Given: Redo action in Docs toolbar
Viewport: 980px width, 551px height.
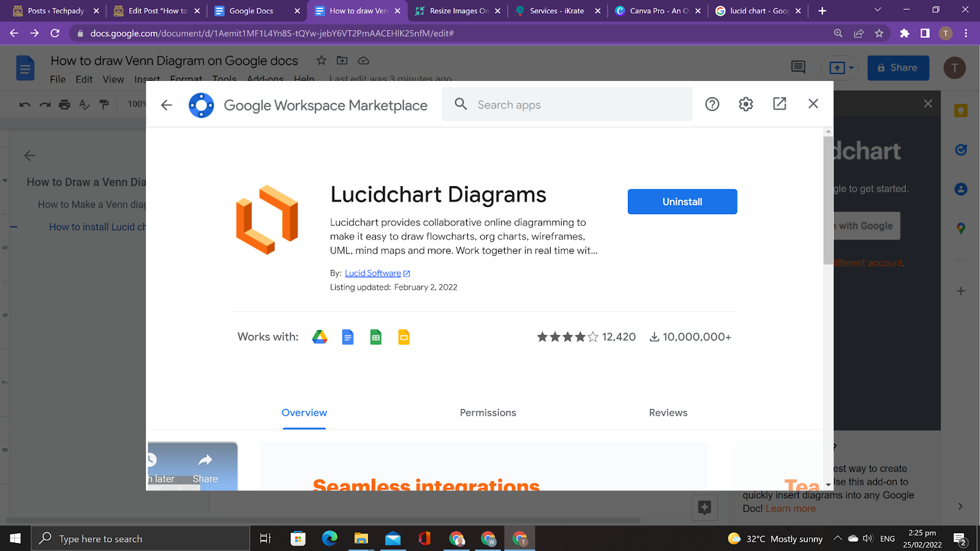Looking at the screenshot, I should (45, 105).
